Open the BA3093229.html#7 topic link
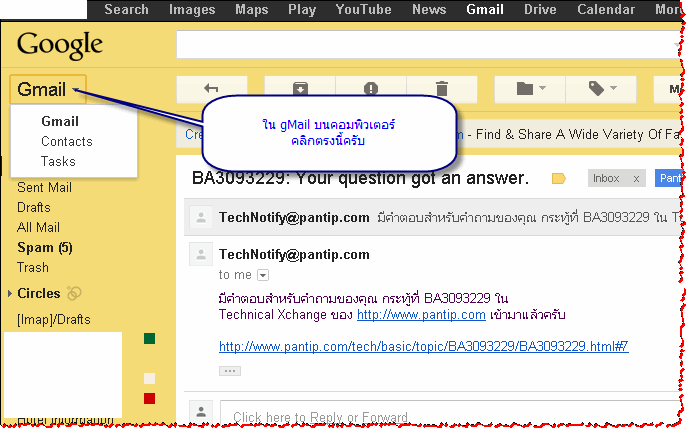 pyautogui.click(x=424, y=347)
